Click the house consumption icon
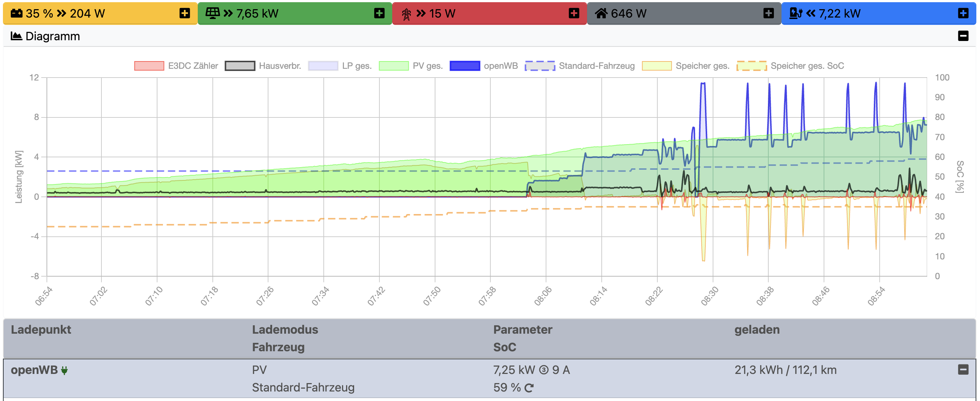 pos(601,14)
